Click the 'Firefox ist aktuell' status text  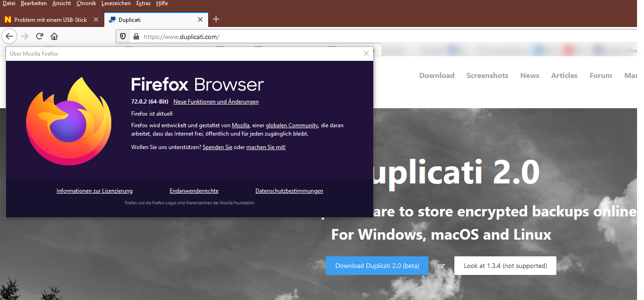[x=152, y=114]
